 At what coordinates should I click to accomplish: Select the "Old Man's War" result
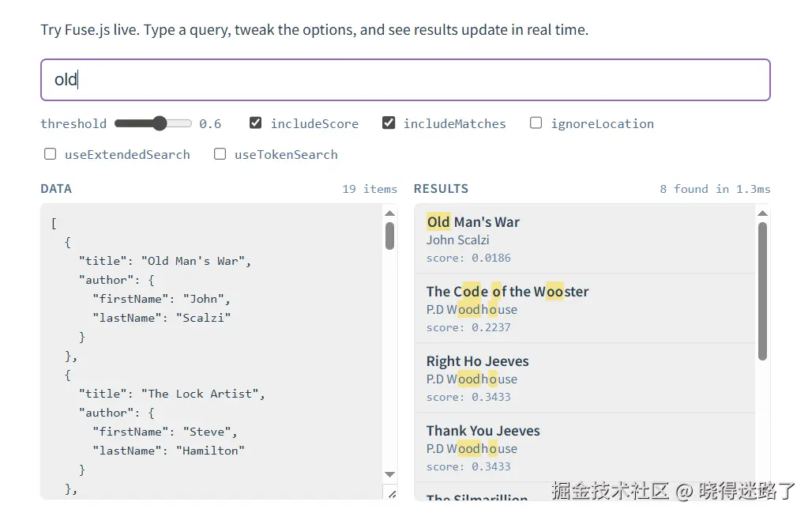[585, 239]
